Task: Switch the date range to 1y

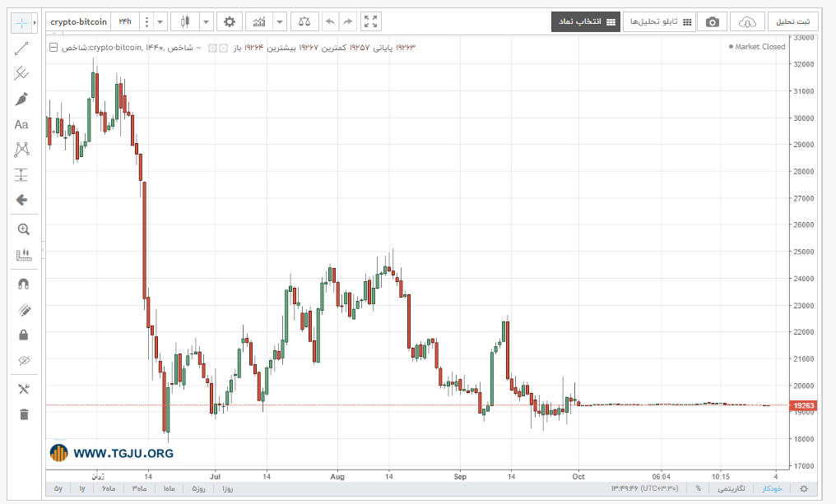Action: click(82, 488)
